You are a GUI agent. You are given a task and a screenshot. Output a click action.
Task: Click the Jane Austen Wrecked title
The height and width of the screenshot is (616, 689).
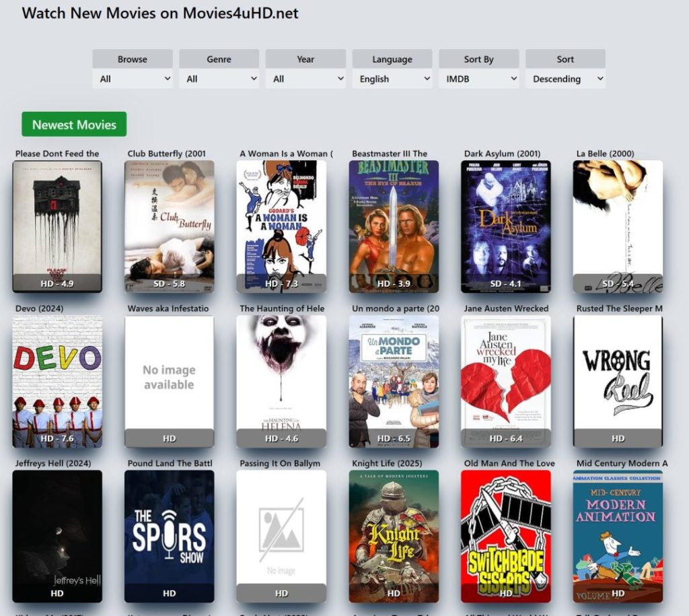tap(506, 308)
